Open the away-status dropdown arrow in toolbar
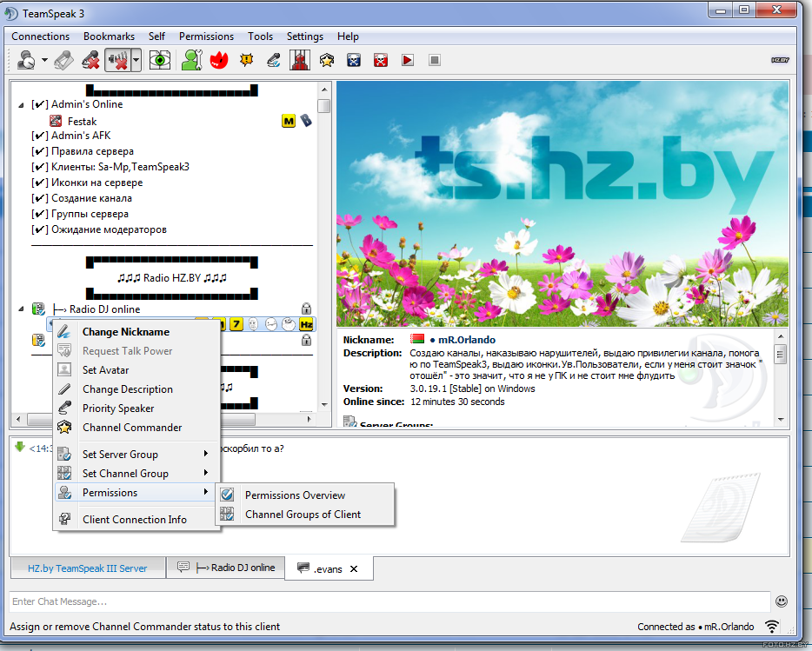The height and width of the screenshot is (651, 812). point(44,61)
